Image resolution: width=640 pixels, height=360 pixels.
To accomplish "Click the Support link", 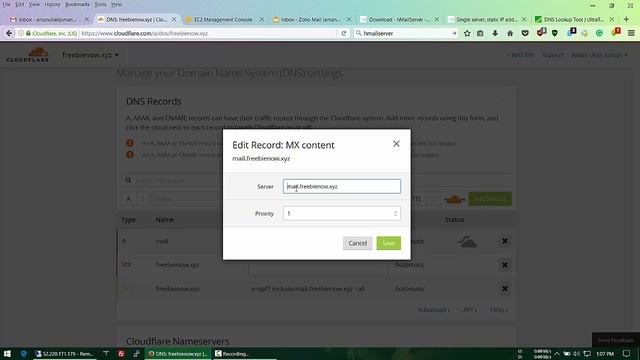I will [552, 55].
